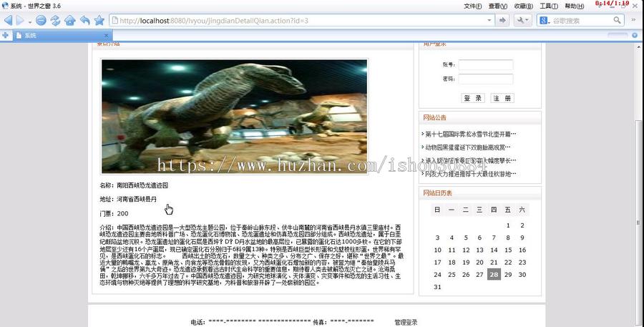Click the 网站公告 panel heading

click(434, 117)
